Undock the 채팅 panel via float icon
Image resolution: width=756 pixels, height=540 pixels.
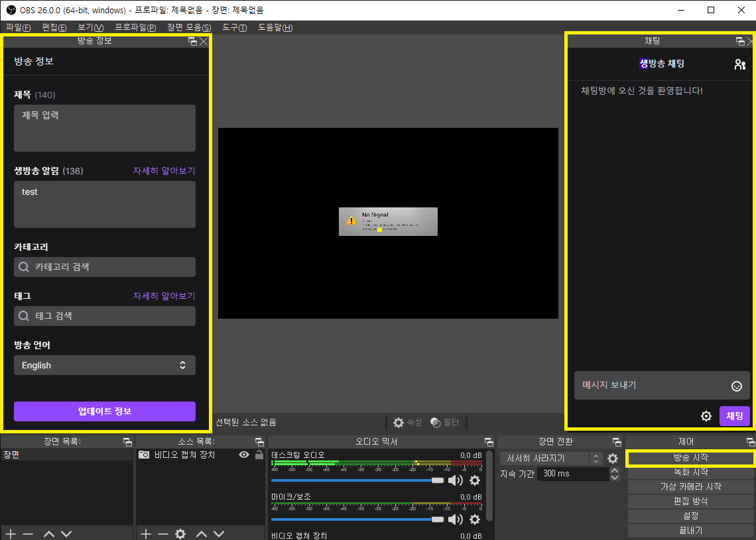740,42
